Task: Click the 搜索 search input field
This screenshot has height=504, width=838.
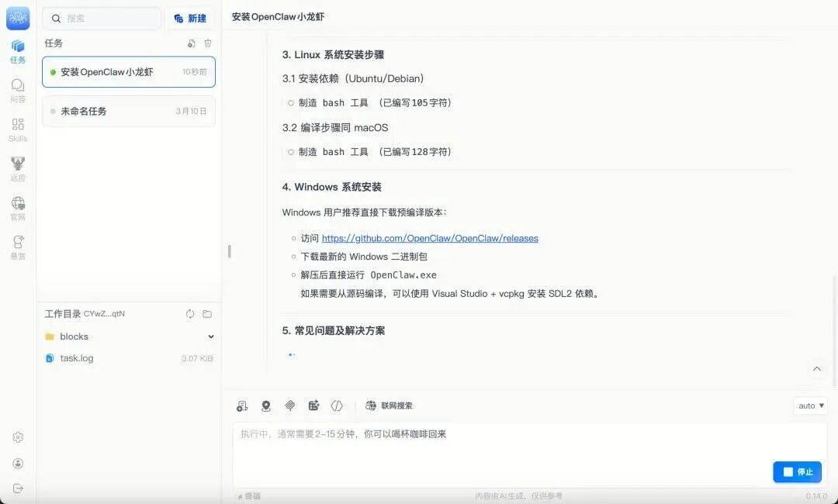Action: (101, 18)
